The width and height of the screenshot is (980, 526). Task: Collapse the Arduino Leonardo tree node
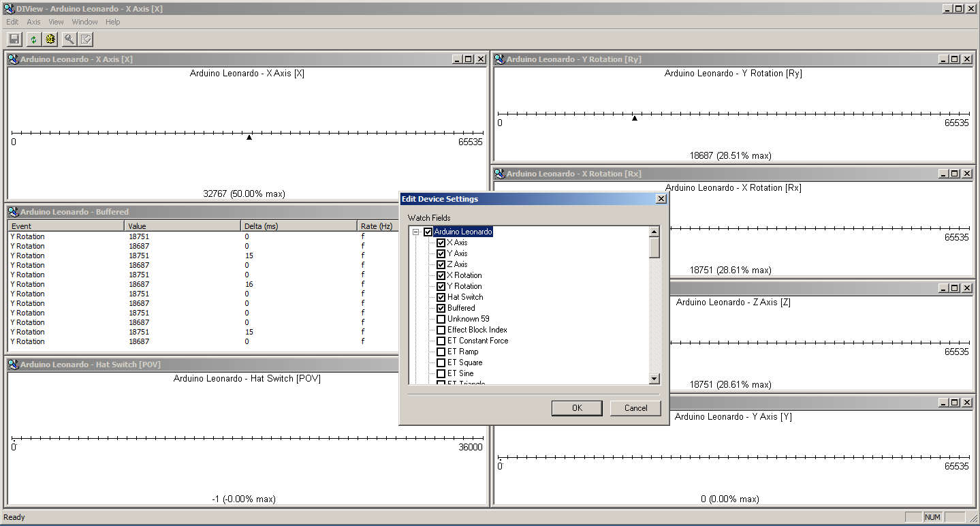[415, 232]
